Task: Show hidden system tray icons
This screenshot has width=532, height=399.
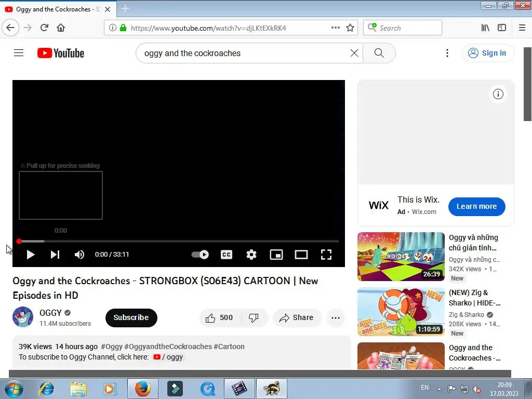Action: (x=439, y=389)
